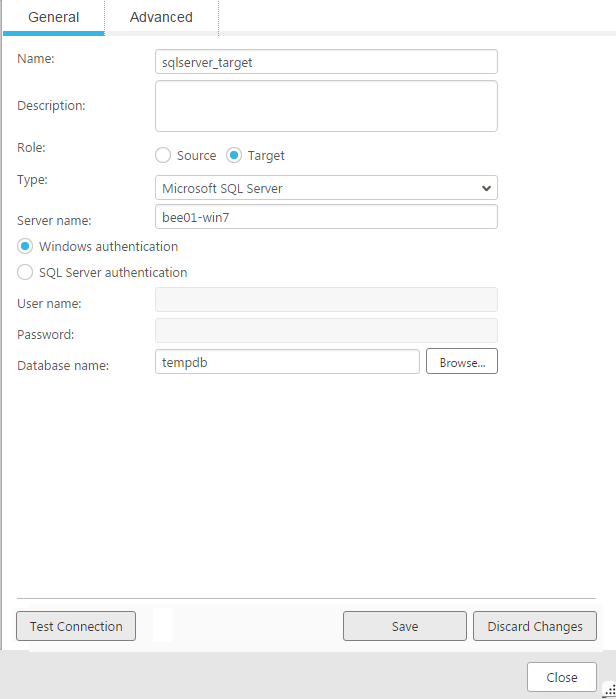Select the Source role radio button
The height and width of the screenshot is (699, 616).
163,156
